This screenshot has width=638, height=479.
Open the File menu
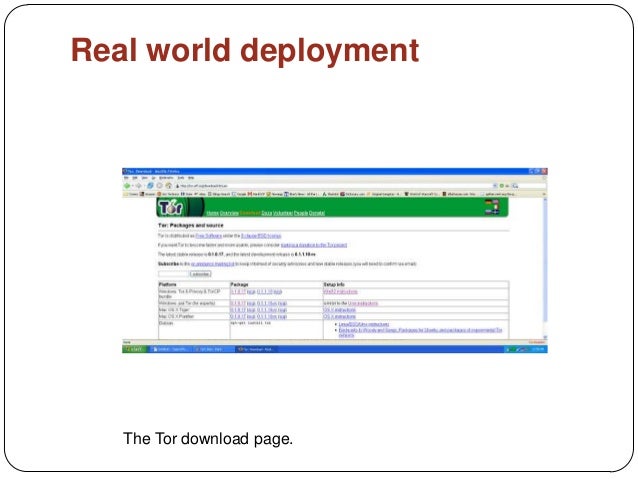point(126,178)
